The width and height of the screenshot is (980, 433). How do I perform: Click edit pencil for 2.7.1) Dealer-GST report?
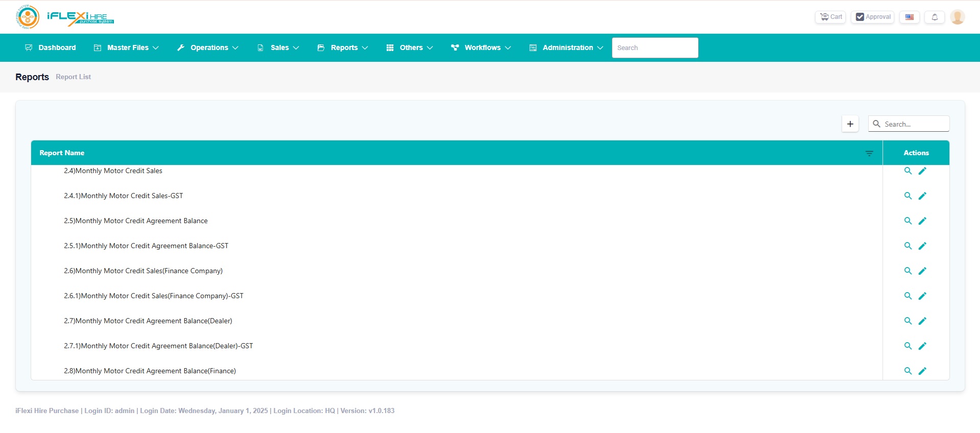(922, 346)
